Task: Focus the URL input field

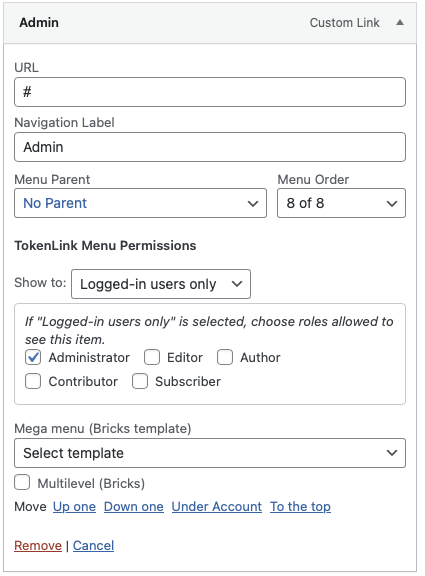Action: 210,92
